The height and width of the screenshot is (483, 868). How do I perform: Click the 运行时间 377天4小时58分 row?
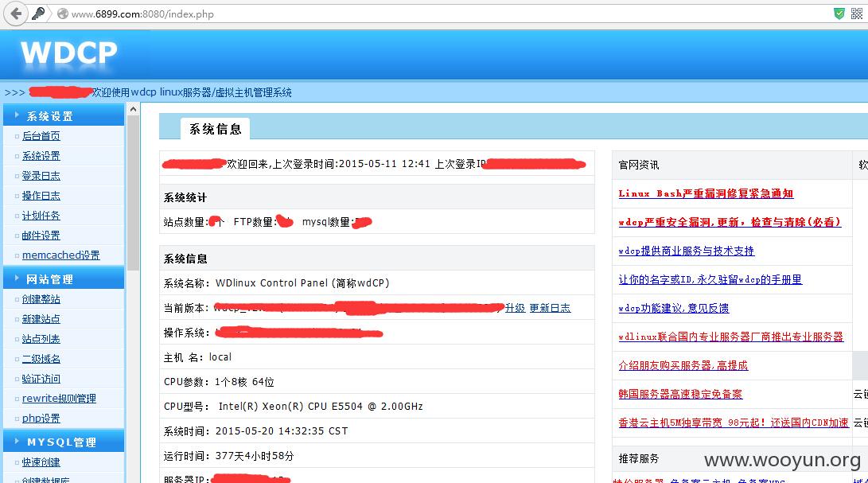(377, 456)
